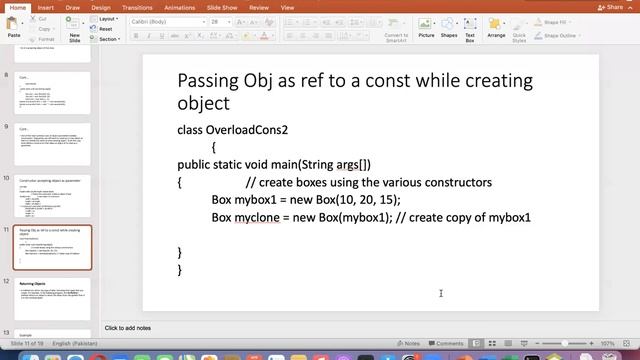Open the Home tab
Screen dimensions: 640x360
point(18,8)
